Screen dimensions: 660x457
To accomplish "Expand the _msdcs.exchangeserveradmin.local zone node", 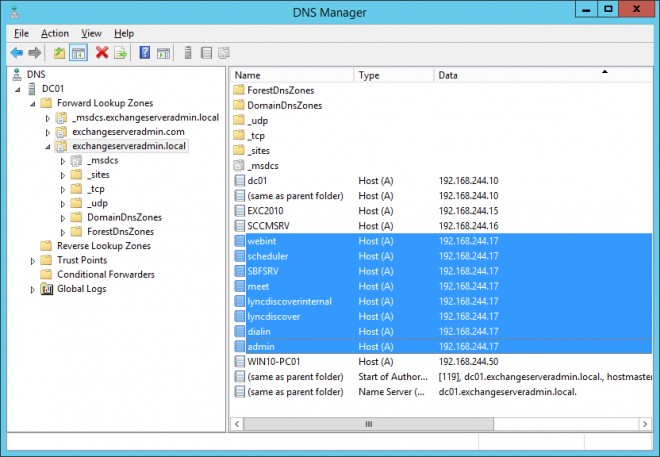I will tap(47, 118).
